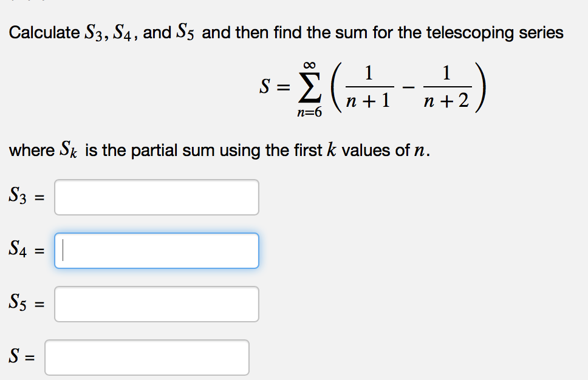Click the S label beside last box
The image size is (588, 380).
(x=14, y=355)
